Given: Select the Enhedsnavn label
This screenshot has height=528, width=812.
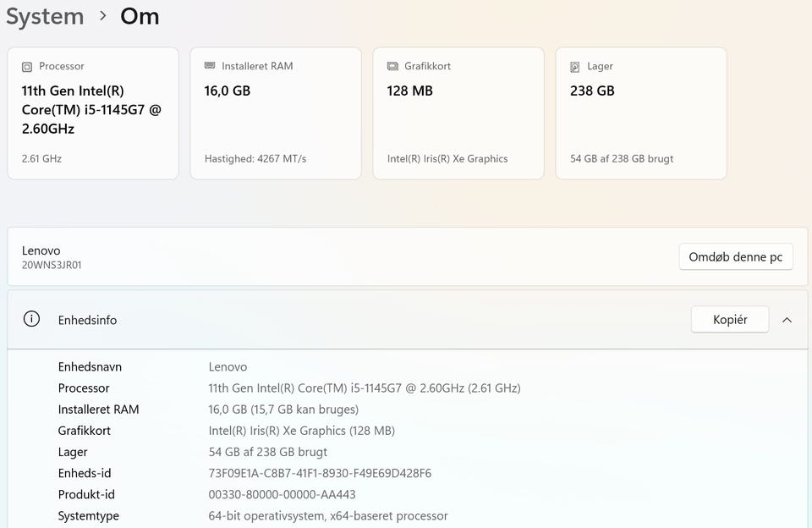Looking at the screenshot, I should point(91,367).
